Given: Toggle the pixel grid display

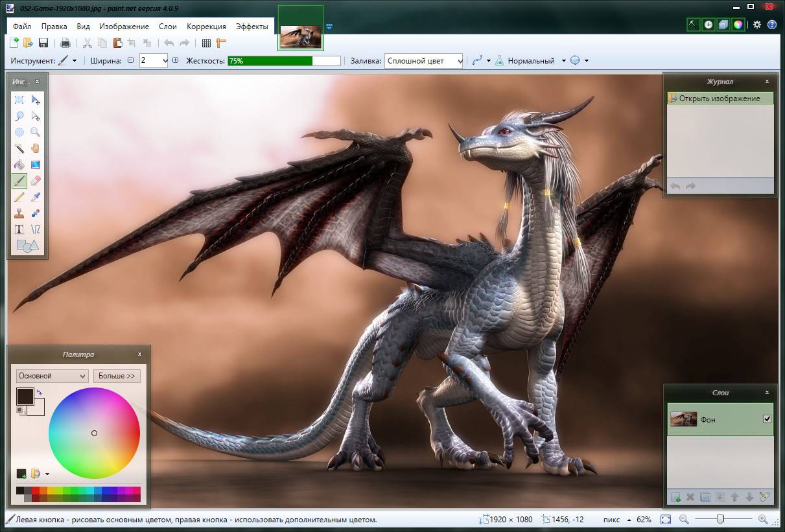Looking at the screenshot, I should point(206,43).
